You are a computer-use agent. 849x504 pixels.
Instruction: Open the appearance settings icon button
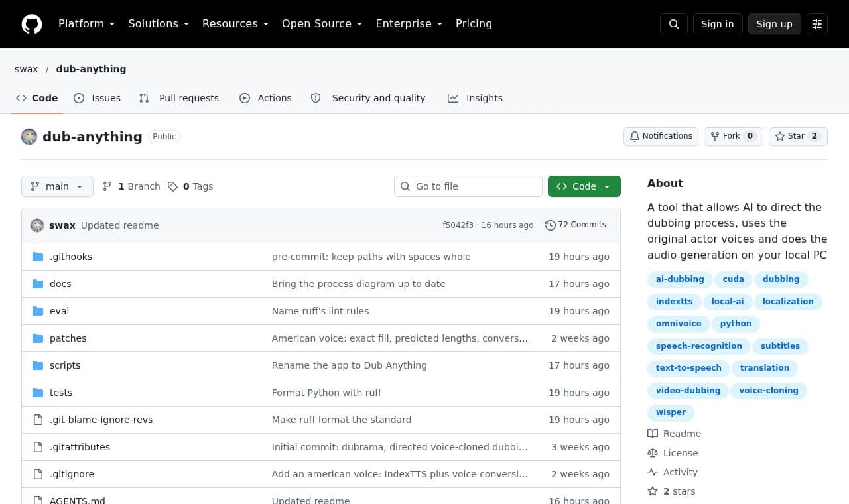click(x=817, y=24)
